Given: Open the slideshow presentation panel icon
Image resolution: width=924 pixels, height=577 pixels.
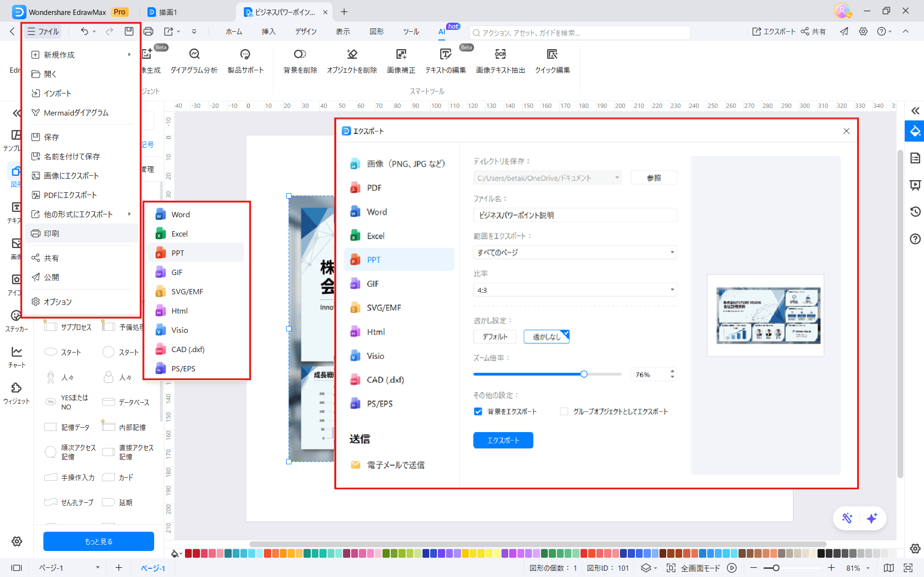Looking at the screenshot, I should pyautogui.click(x=914, y=185).
